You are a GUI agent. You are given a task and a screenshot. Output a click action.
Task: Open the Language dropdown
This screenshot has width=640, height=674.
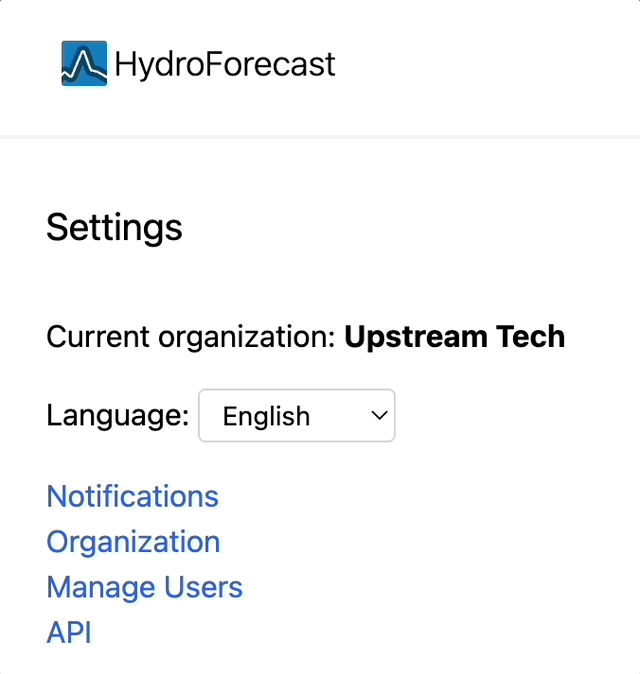point(297,415)
